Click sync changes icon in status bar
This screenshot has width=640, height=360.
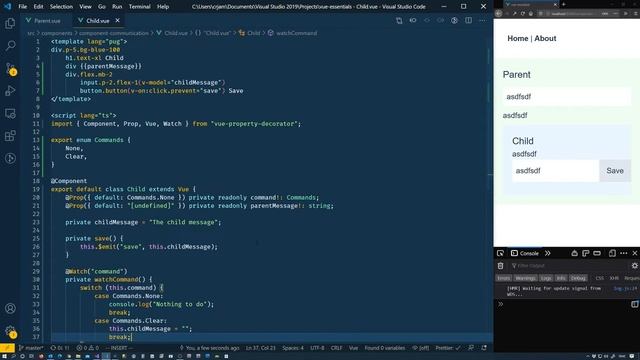tap(60, 348)
